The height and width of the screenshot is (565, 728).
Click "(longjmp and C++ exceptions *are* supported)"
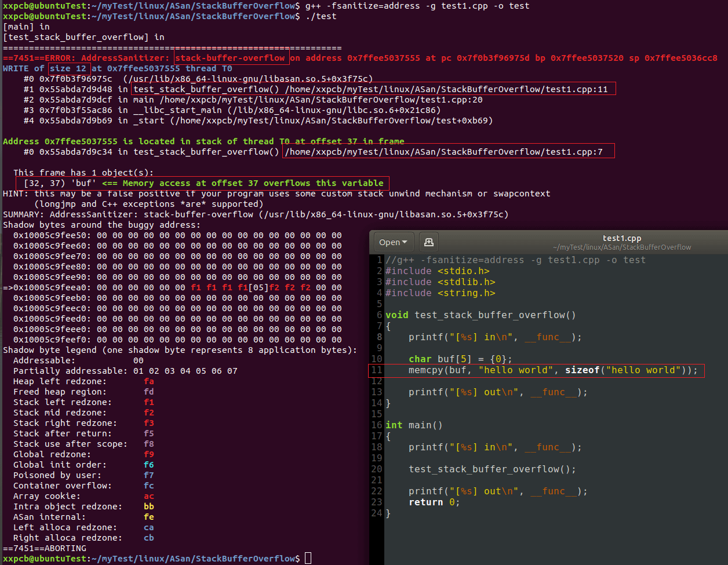tap(149, 204)
